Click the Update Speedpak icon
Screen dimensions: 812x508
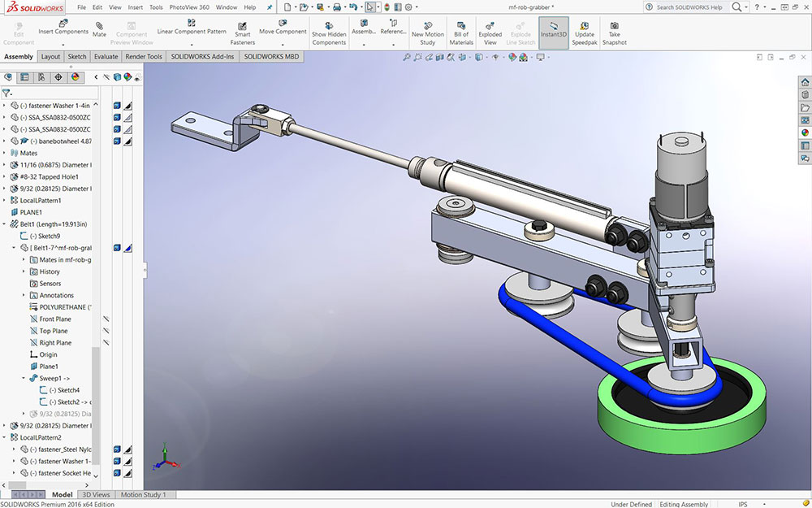click(584, 26)
